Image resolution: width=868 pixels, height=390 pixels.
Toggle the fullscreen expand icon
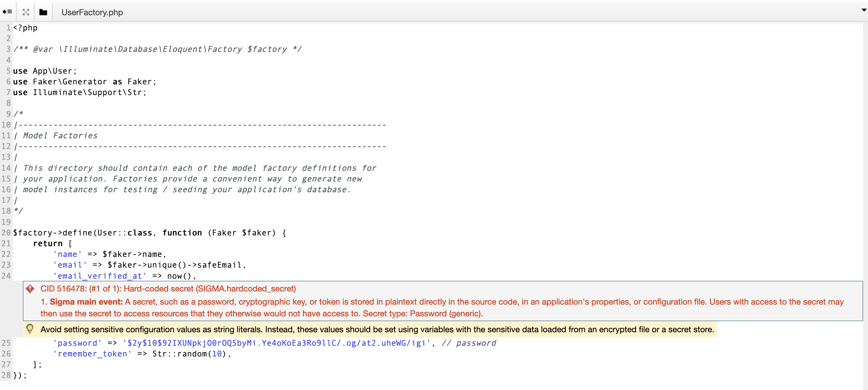[26, 12]
